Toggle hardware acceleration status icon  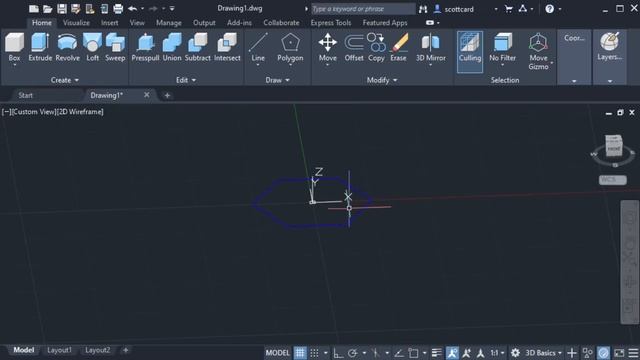point(603,353)
